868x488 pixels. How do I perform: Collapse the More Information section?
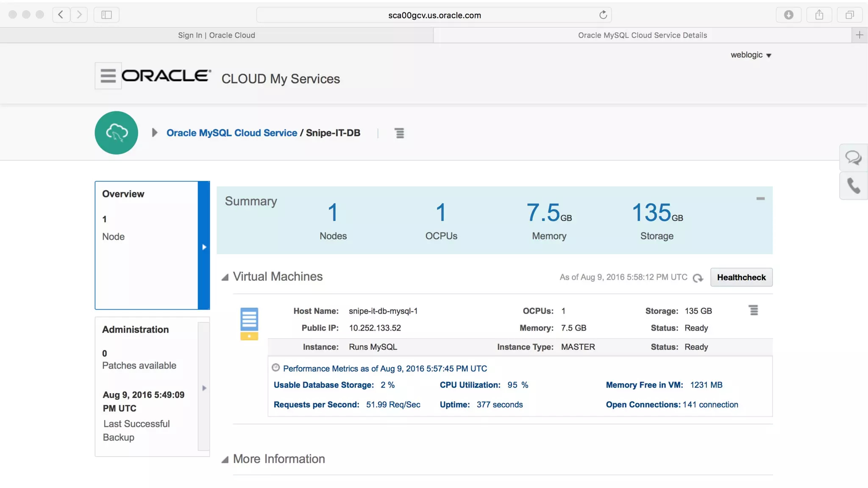[x=225, y=460]
